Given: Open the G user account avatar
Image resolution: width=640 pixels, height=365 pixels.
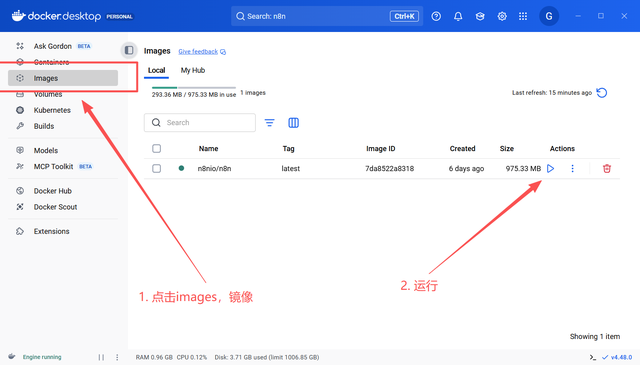Looking at the screenshot, I should point(549,16).
